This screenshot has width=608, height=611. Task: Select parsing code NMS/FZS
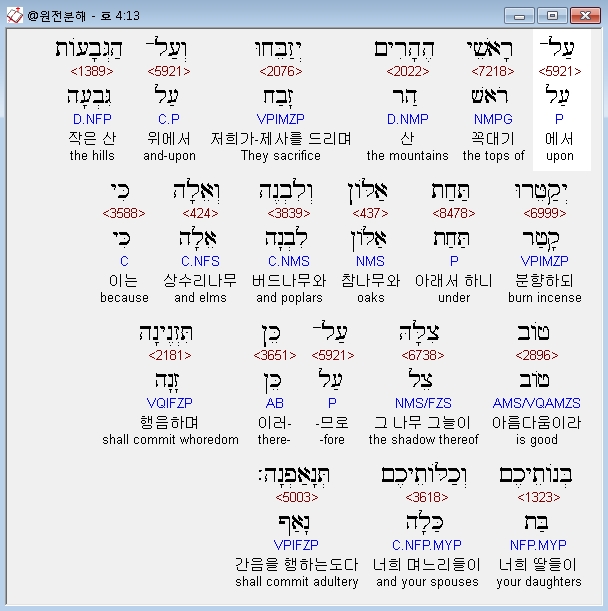click(x=423, y=403)
